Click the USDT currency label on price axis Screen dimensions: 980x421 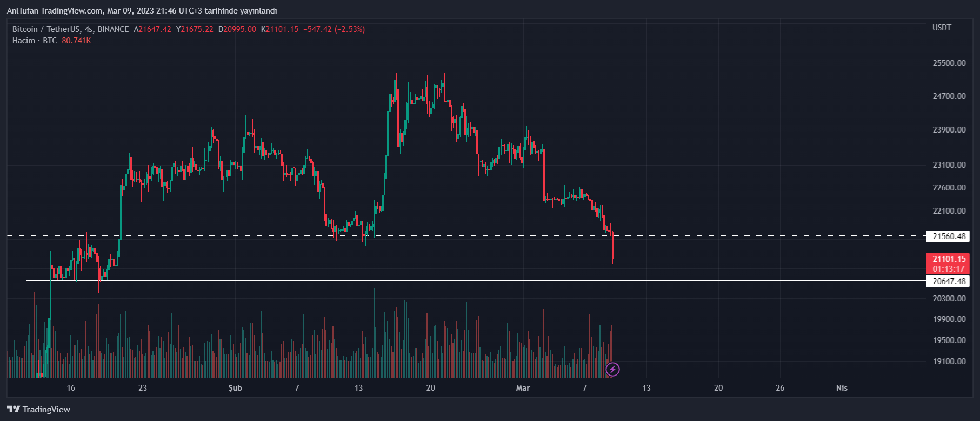(x=942, y=28)
